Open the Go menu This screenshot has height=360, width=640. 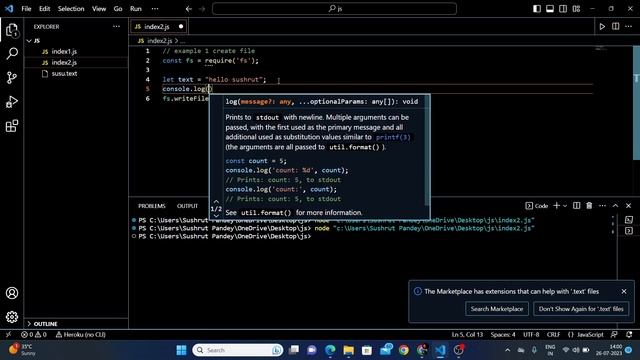click(118, 9)
